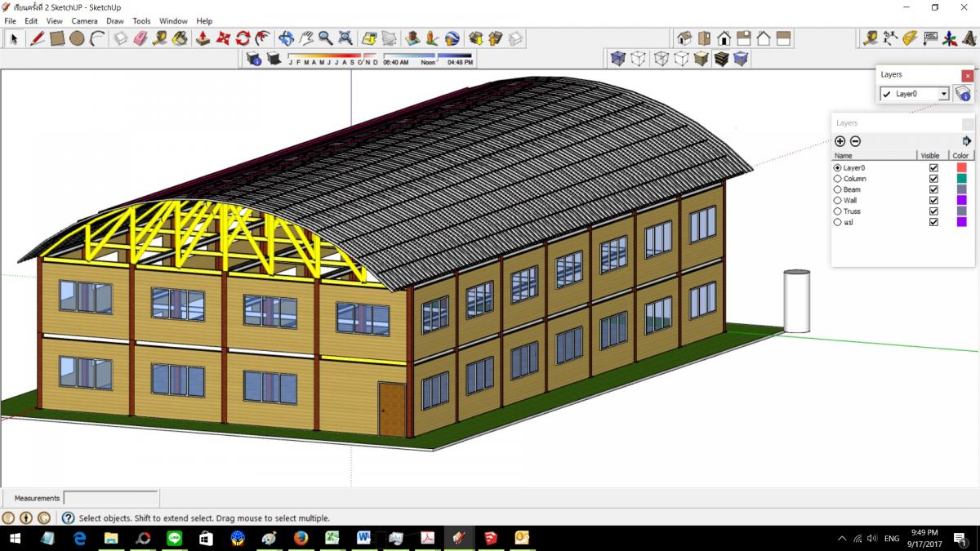The image size is (980, 551).
Task: Select the Zoom magnifier tool
Action: coord(325,38)
